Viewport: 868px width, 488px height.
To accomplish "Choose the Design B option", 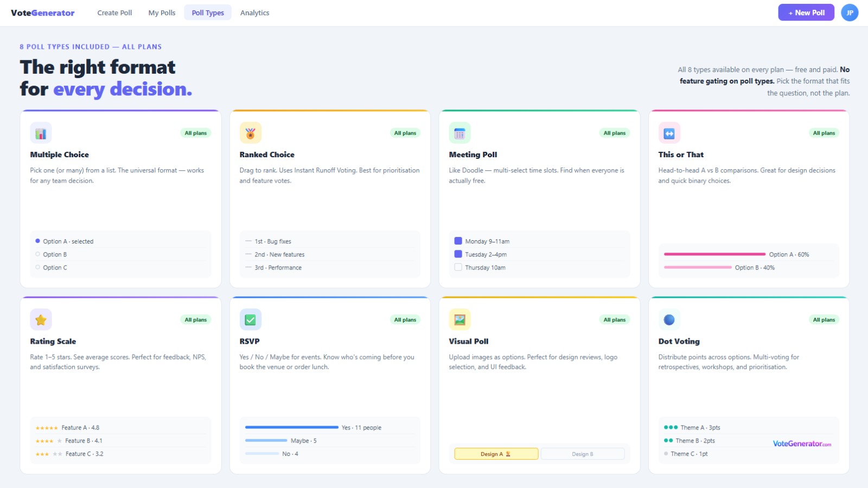I will [x=583, y=454].
